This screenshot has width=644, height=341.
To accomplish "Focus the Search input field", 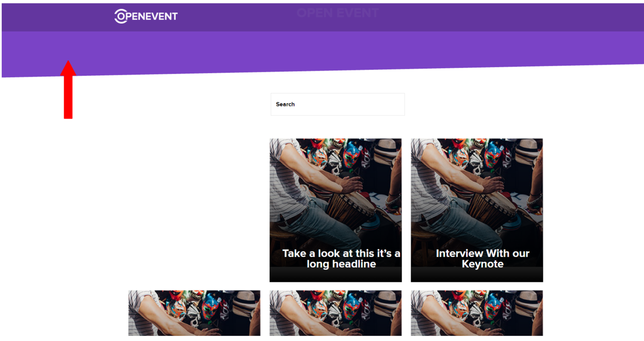I will point(337,104).
